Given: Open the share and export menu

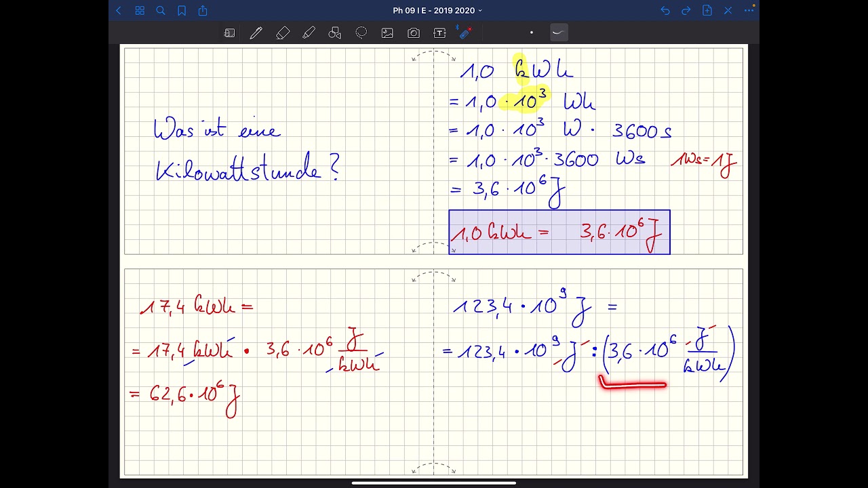Looking at the screenshot, I should (203, 11).
